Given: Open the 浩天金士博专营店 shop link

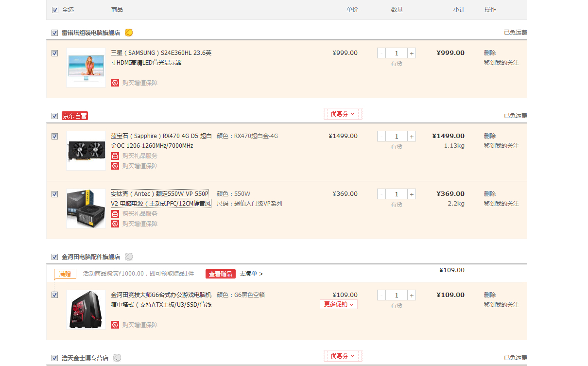Looking at the screenshot, I should [x=85, y=358].
